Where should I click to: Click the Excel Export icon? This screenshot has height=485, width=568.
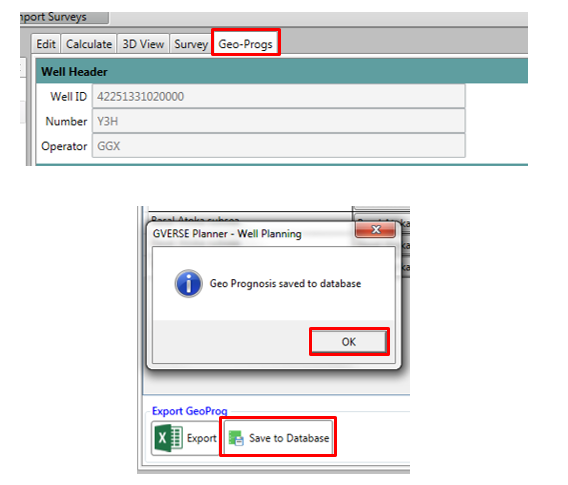click(168, 438)
